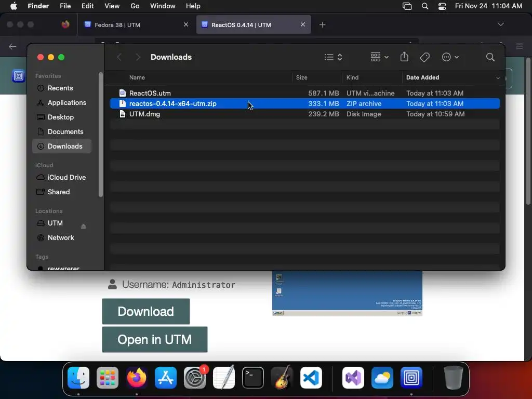The image size is (532, 399).
Task: Click the Finder search magnifier icon
Action: tap(490, 57)
